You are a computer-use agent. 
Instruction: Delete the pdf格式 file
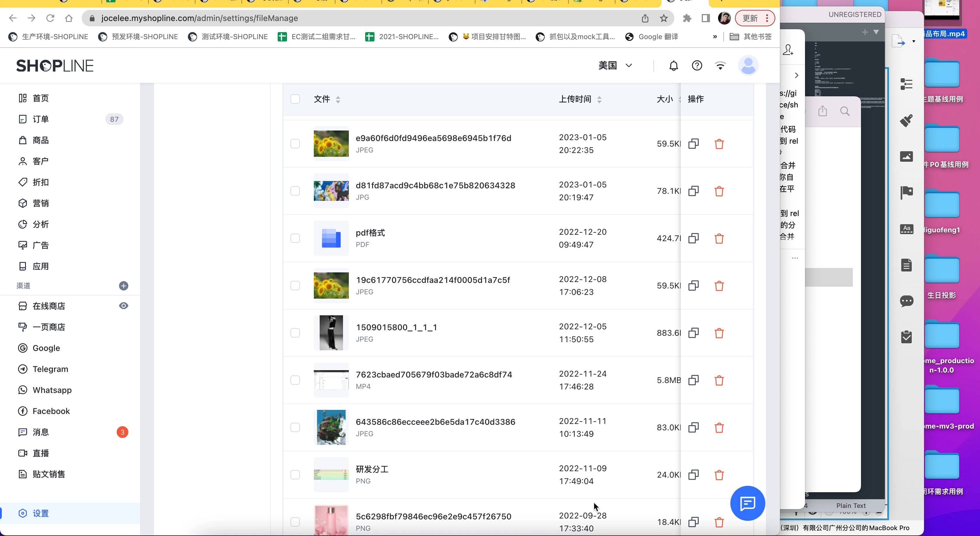719,238
